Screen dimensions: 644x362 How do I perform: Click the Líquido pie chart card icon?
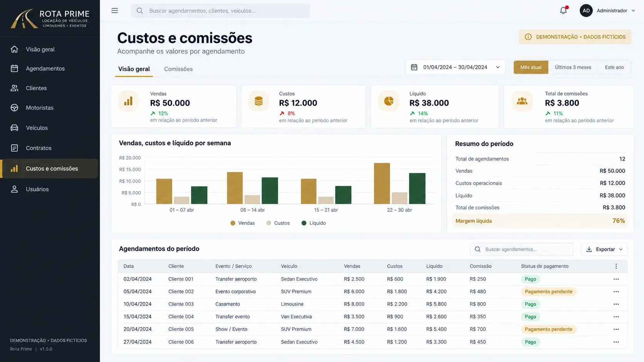(389, 101)
